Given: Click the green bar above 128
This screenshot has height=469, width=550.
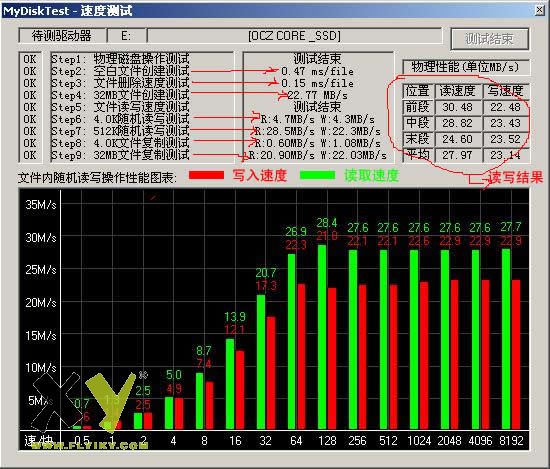Looking at the screenshot, I should (x=322, y=337).
